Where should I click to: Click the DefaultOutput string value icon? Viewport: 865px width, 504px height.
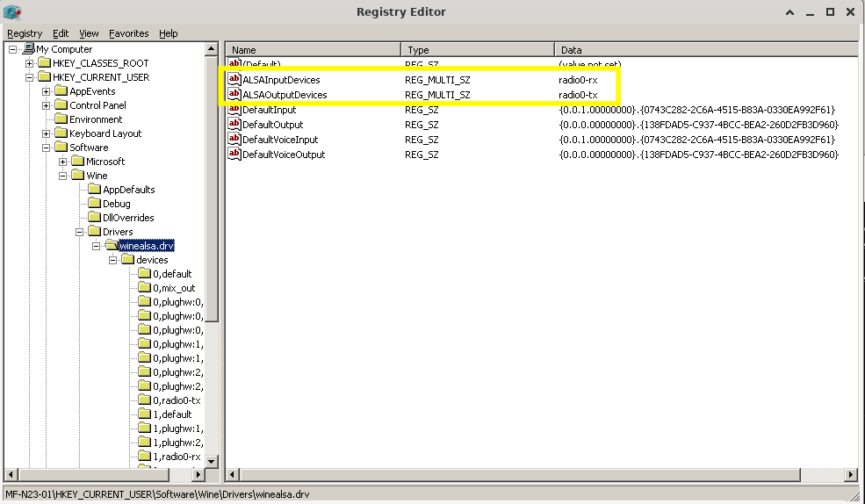tap(234, 124)
